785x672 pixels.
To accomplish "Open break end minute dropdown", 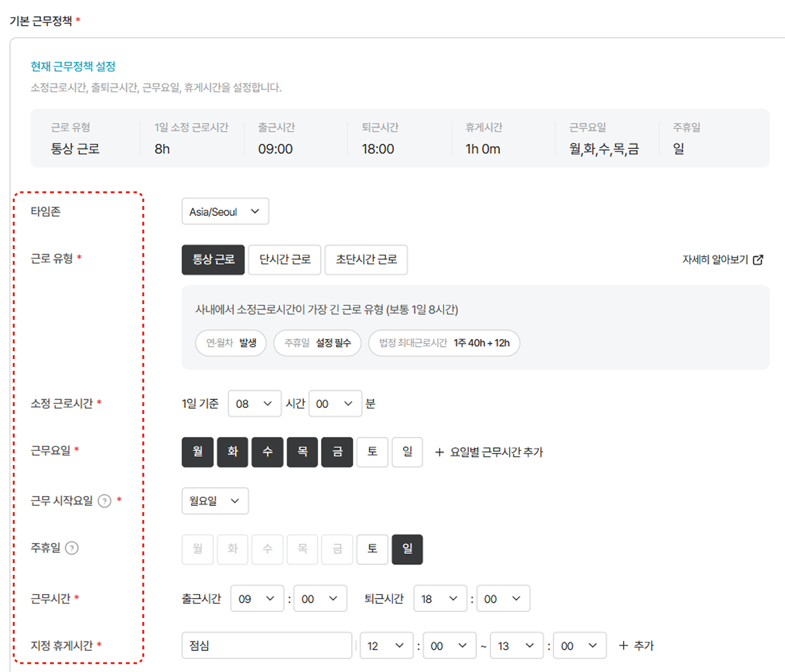I will pos(580,646).
